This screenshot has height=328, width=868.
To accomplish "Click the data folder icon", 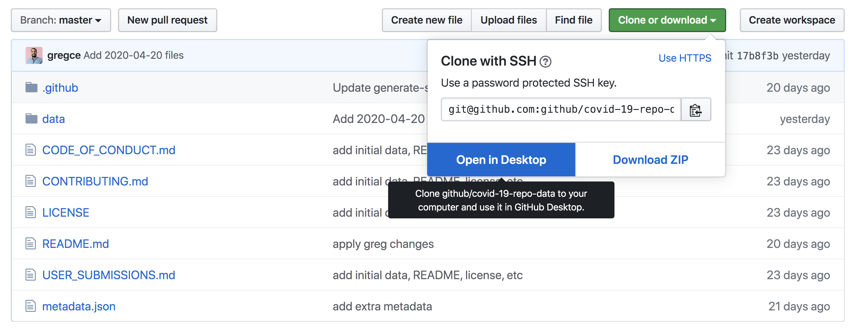I will 31,119.
